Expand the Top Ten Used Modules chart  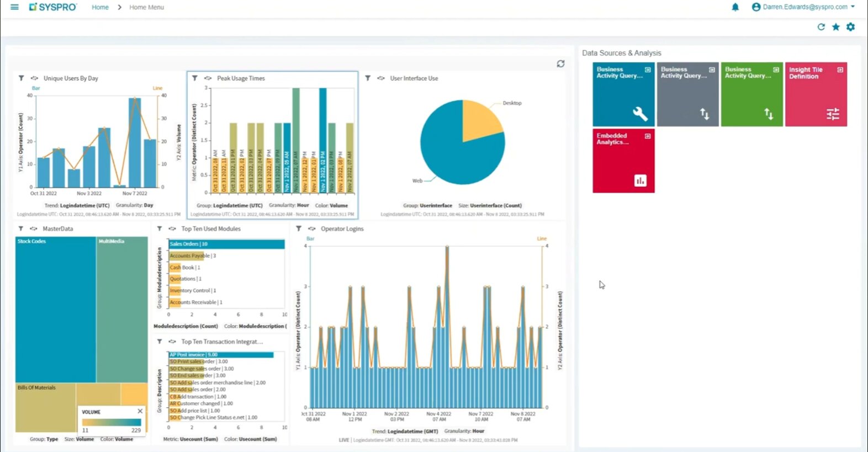(172, 228)
